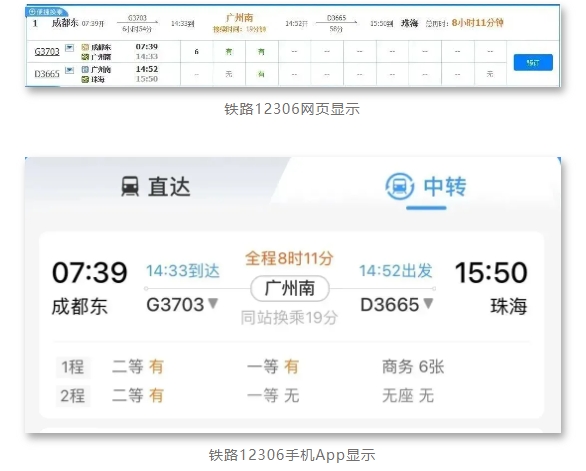Image resolution: width=586 pixels, height=471 pixels.
Task: Select the green 有 cell in the D3665 row
Action: [x=261, y=74]
